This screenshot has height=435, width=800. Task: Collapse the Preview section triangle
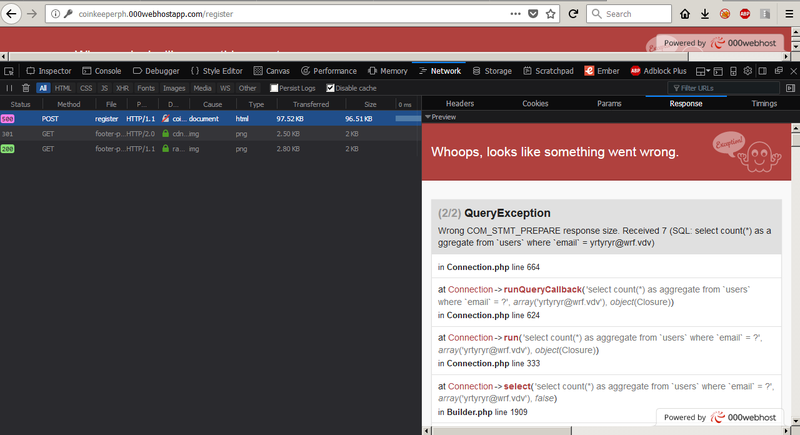click(428, 117)
